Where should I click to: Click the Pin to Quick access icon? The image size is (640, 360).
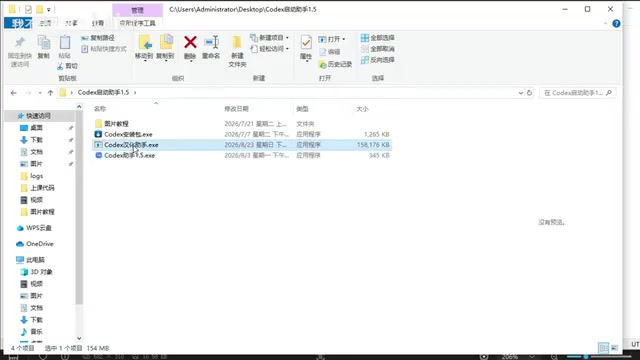pyautogui.click(x=20, y=43)
